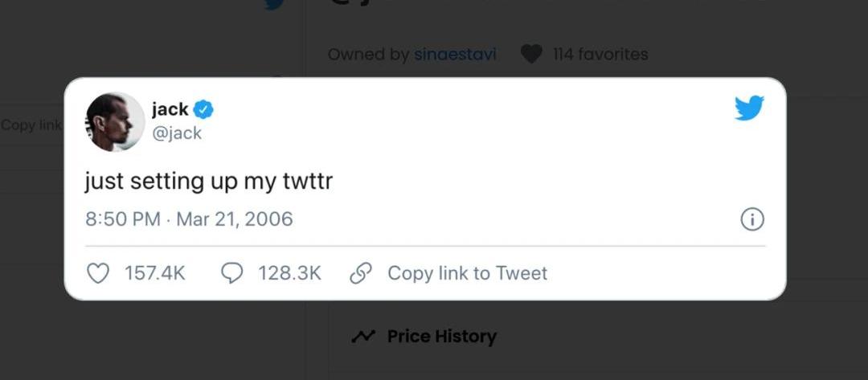The width and height of the screenshot is (868, 380).
Task: Open the 8:50 PM Mar 21, 2006 timestamp
Action: click(x=189, y=219)
